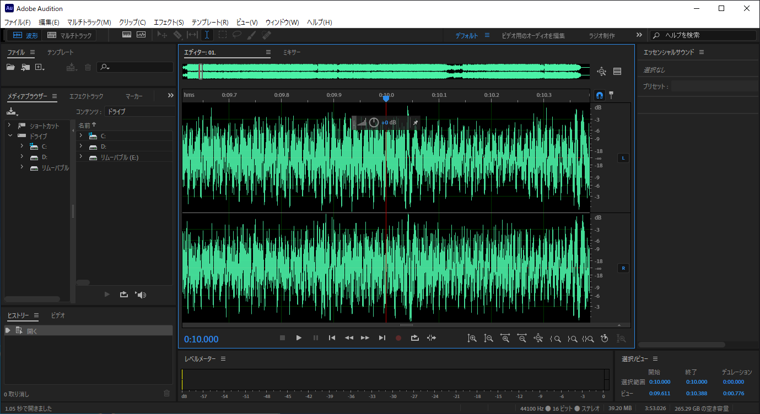Select the 開く history entry
The height and width of the screenshot is (414, 760).
tap(88, 331)
